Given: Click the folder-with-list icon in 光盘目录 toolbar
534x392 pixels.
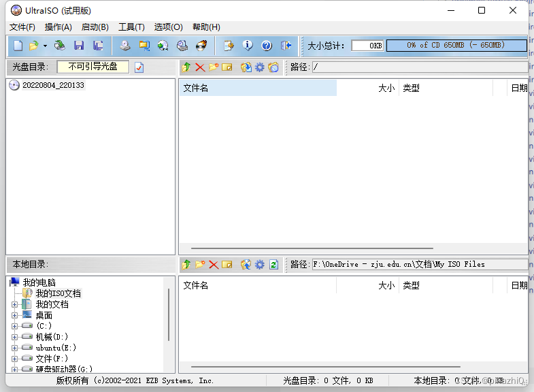Looking at the screenshot, I should pos(273,67).
